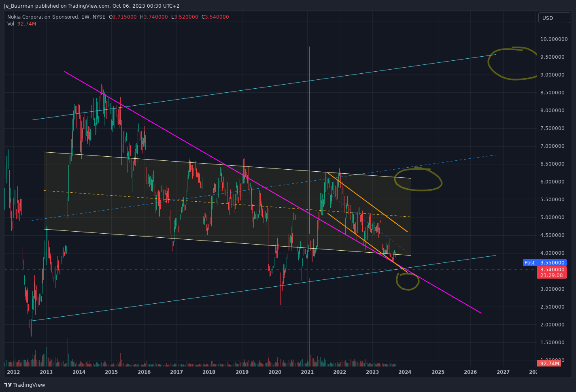This screenshot has width=576, height=392.
Task: Click the red 3.540000 current price label
Action: click(552, 269)
